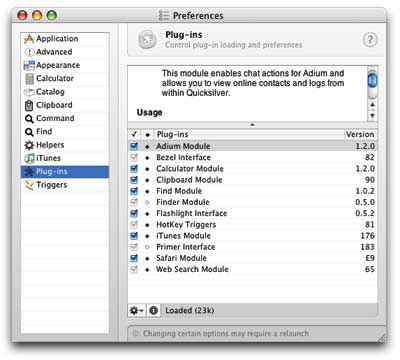Viewport: 400px width, 360px height.
Task: Uncheck the iTunes Module checkbox
Action: coord(134,236)
